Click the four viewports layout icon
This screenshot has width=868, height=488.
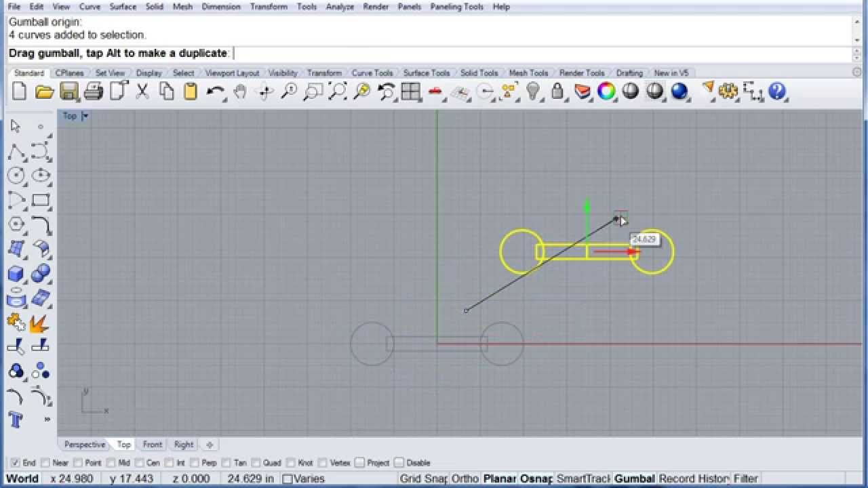point(410,91)
